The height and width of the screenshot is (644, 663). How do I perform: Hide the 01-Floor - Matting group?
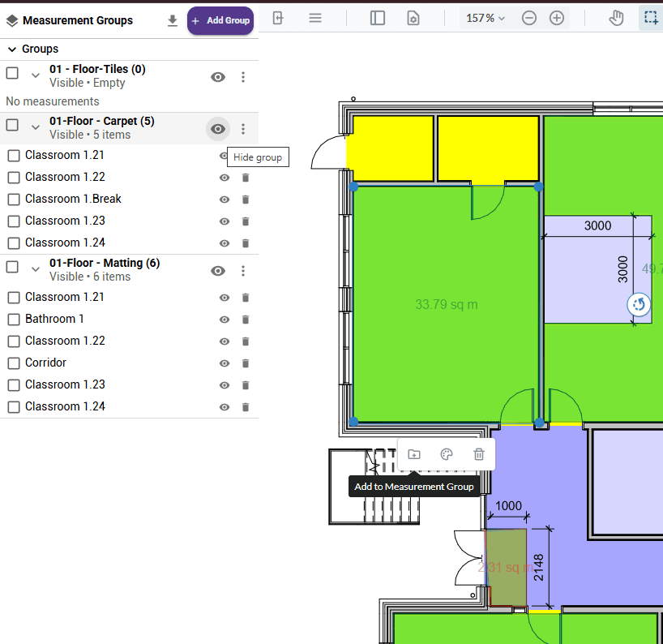pyautogui.click(x=218, y=271)
